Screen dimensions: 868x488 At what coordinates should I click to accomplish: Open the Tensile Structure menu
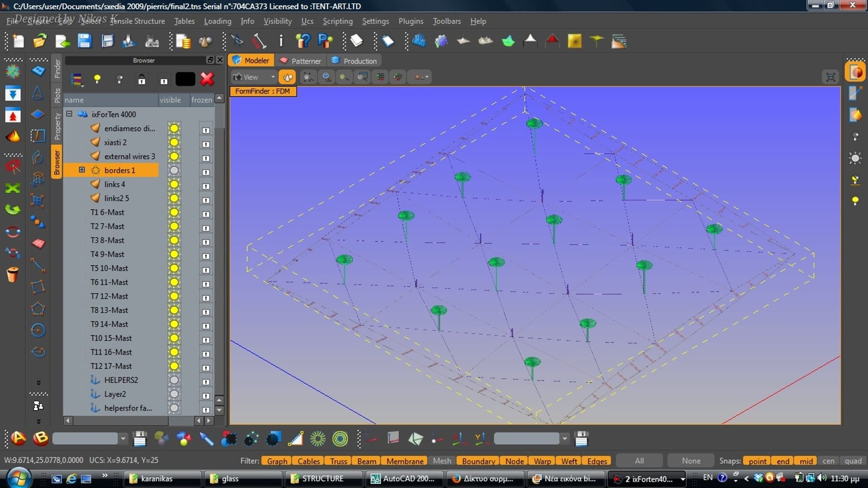[137, 21]
